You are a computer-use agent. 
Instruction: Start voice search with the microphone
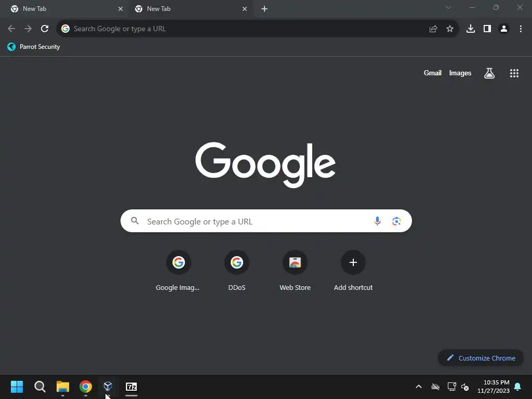click(377, 221)
